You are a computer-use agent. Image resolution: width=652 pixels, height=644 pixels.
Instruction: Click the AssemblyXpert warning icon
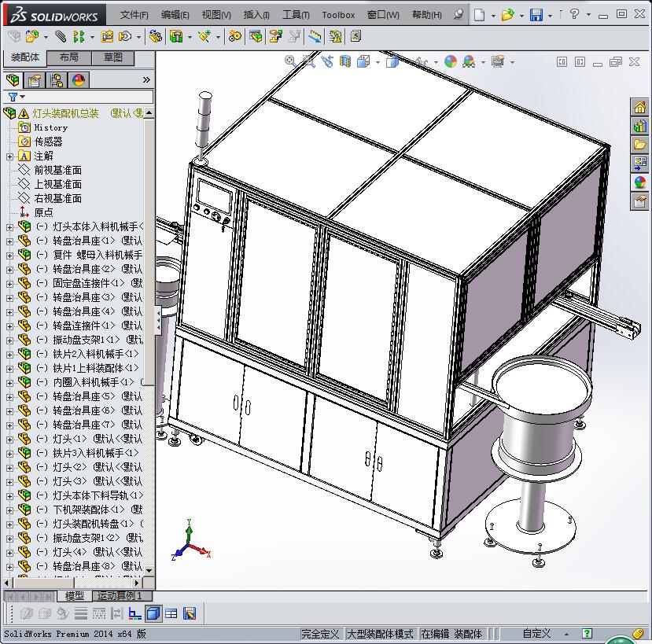click(x=335, y=37)
